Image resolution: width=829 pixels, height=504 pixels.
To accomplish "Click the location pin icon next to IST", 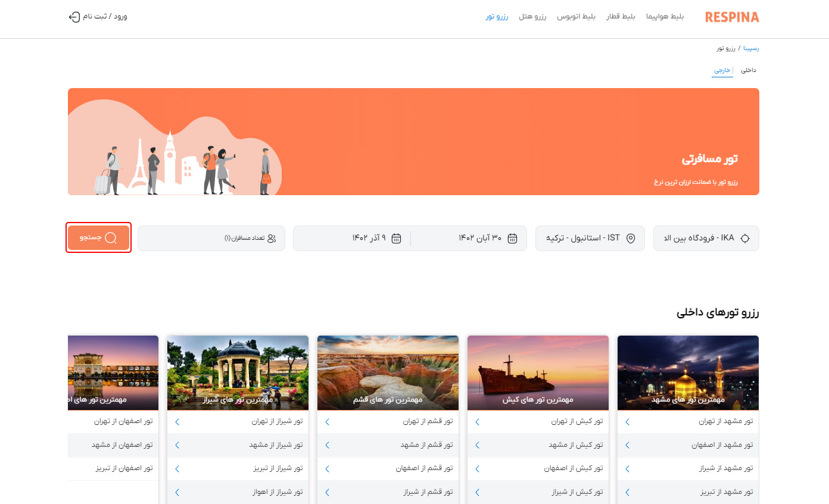I will click(x=631, y=238).
